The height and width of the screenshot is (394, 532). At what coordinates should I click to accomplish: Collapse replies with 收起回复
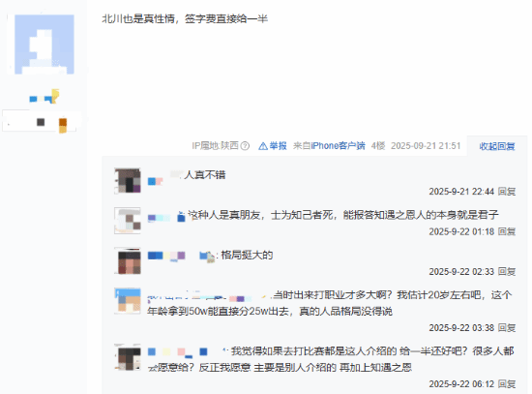497,146
